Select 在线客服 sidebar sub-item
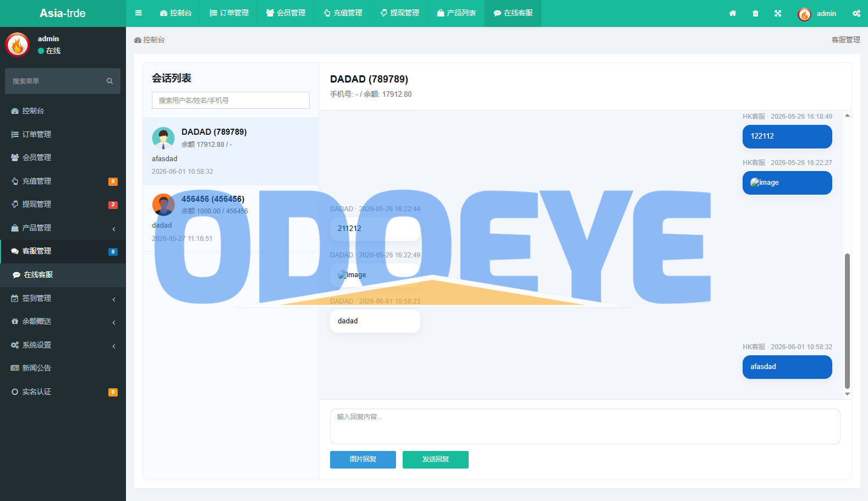Viewport: 868px width, 501px height. pyautogui.click(x=63, y=274)
